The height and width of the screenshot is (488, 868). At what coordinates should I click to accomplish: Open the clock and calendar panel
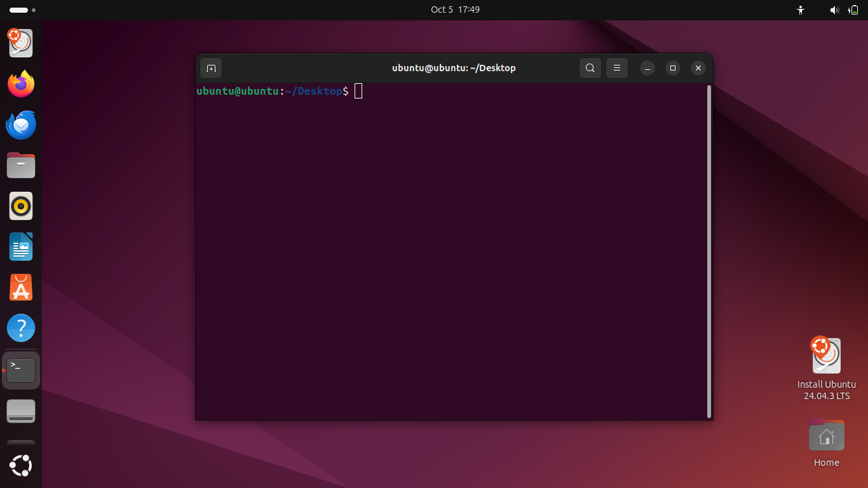pos(455,10)
